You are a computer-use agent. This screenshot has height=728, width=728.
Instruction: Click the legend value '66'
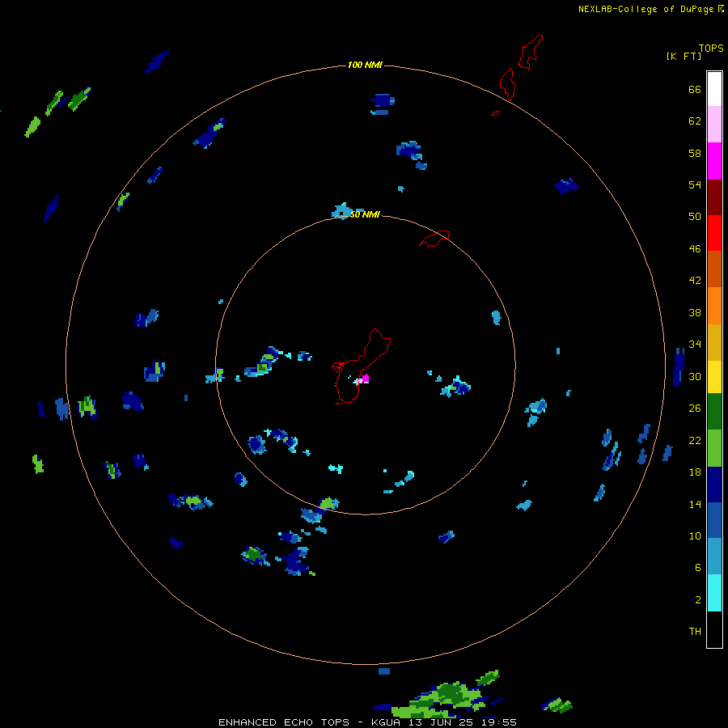695,90
